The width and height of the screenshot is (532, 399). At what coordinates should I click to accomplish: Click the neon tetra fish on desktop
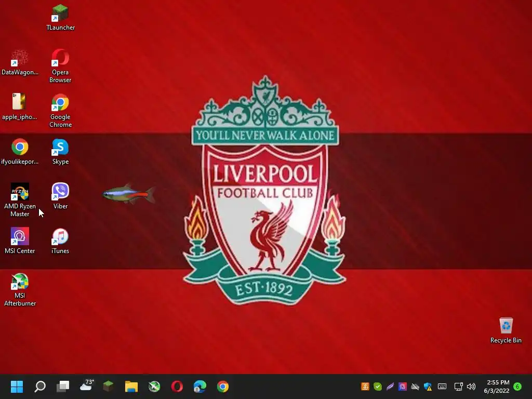pyautogui.click(x=129, y=194)
